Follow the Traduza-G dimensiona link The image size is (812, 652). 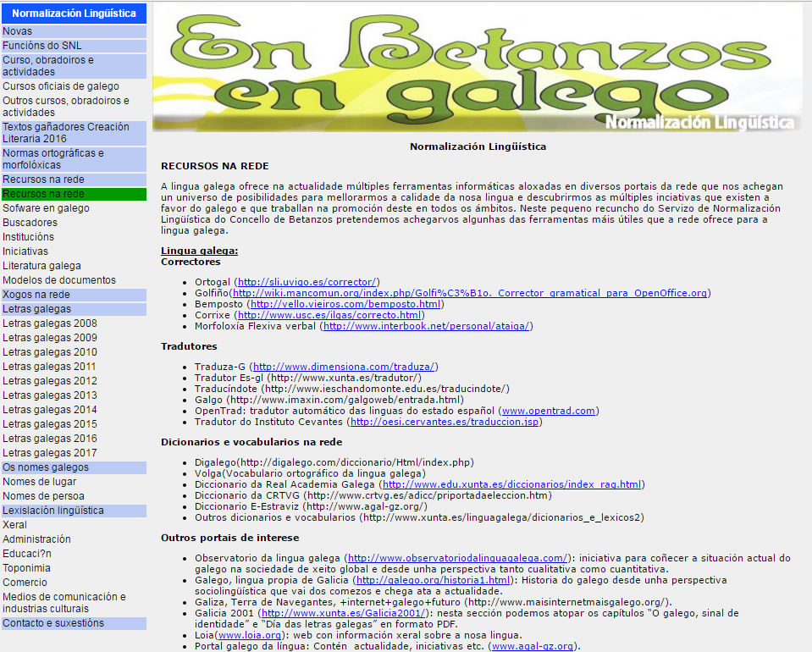click(x=345, y=367)
